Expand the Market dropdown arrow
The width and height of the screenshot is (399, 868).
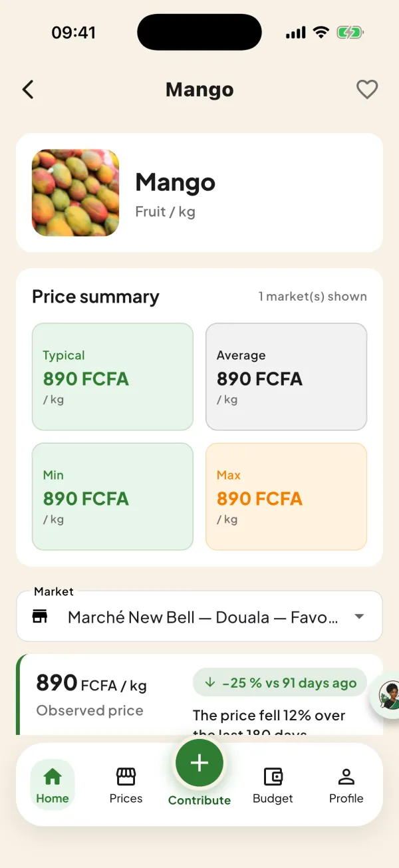coord(359,617)
